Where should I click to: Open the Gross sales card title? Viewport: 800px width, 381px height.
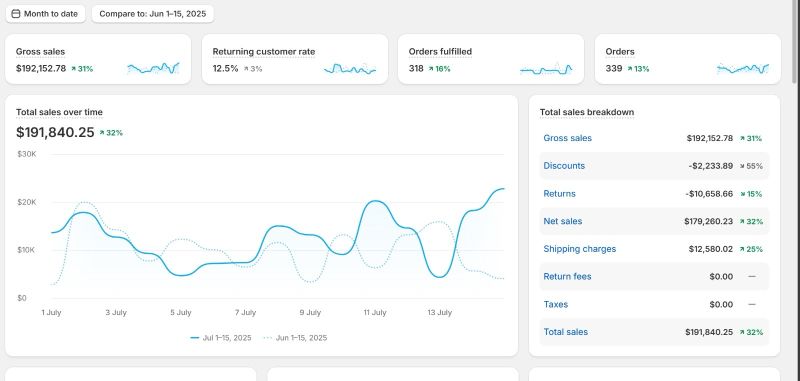(x=40, y=52)
